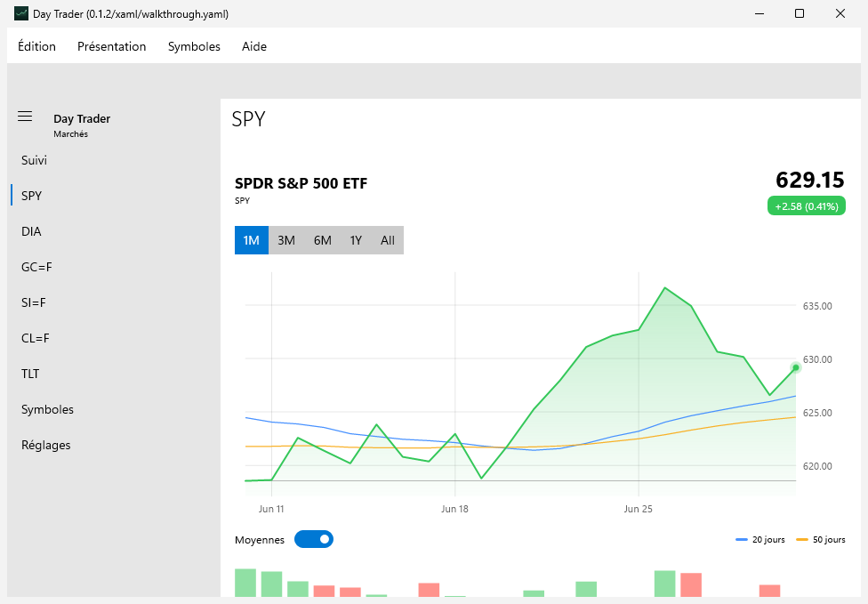This screenshot has width=868, height=604.
Task: Turn off the Moyennes toggle switch
Action: point(314,539)
